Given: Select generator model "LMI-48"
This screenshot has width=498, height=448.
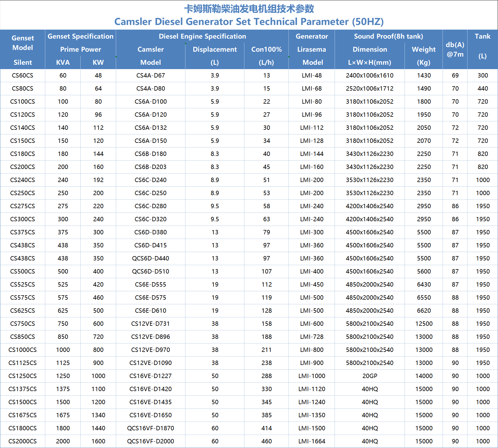Looking at the screenshot, I should pyautogui.click(x=312, y=75).
